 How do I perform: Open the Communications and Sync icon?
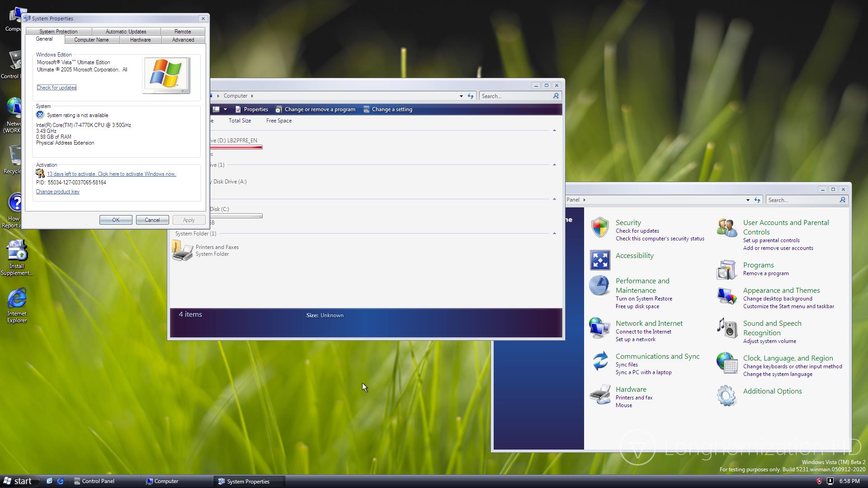600,361
